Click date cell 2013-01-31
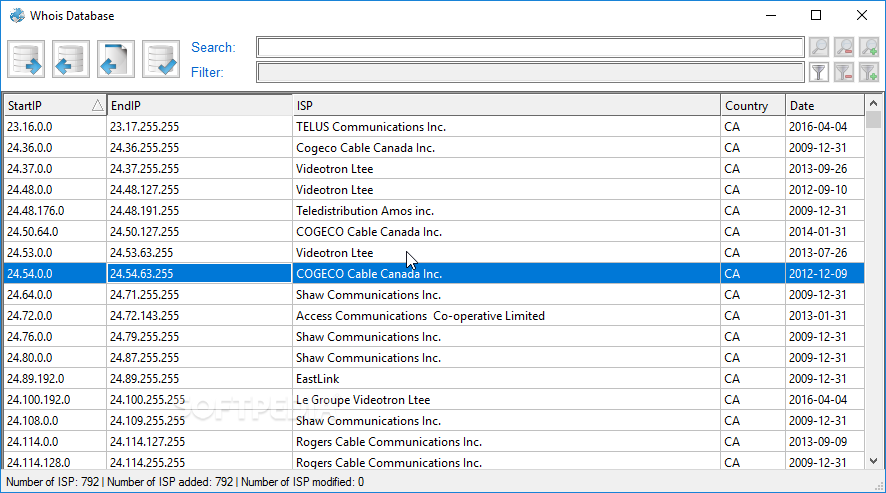Image resolution: width=886 pixels, height=493 pixels. 825,315
